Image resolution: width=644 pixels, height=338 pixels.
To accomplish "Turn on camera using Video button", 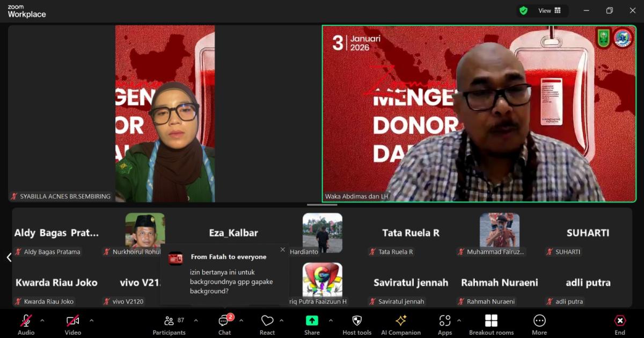I will pyautogui.click(x=73, y=321).
